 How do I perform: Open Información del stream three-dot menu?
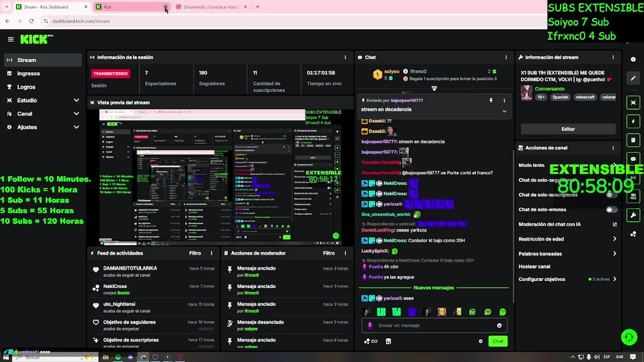pyautogui.click(x=613, y=57)
